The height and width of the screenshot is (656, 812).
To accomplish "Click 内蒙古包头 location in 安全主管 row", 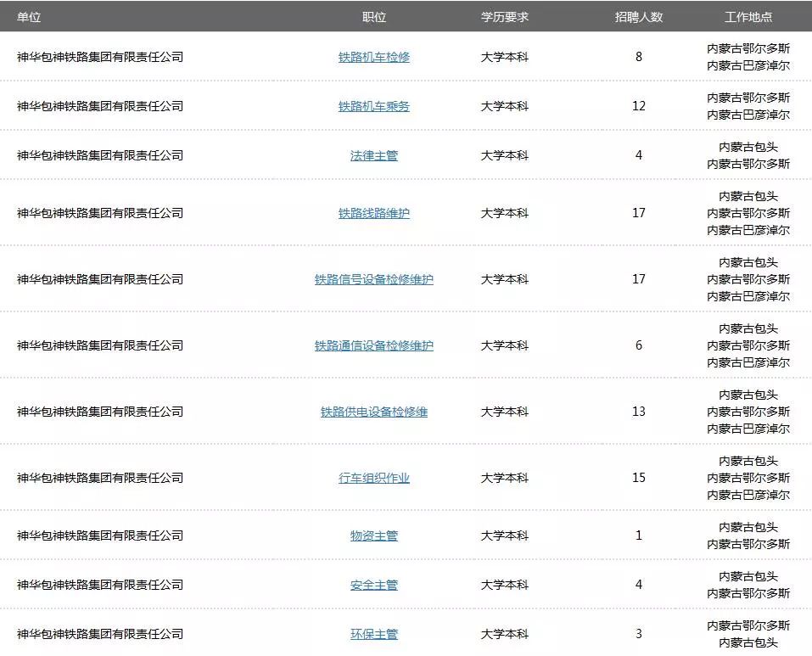I will point(748,576).
